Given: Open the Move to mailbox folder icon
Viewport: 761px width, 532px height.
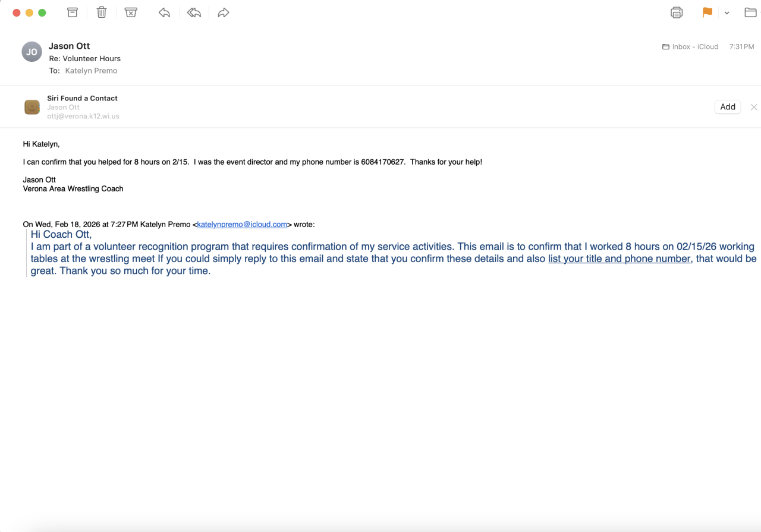Looking at the screenshot, I should [750, 12].
